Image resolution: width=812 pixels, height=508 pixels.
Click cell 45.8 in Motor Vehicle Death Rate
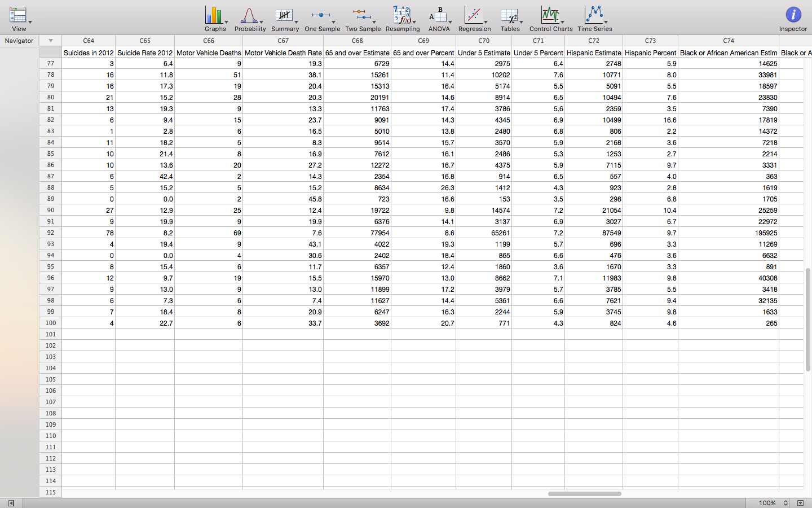pos(283,199)
